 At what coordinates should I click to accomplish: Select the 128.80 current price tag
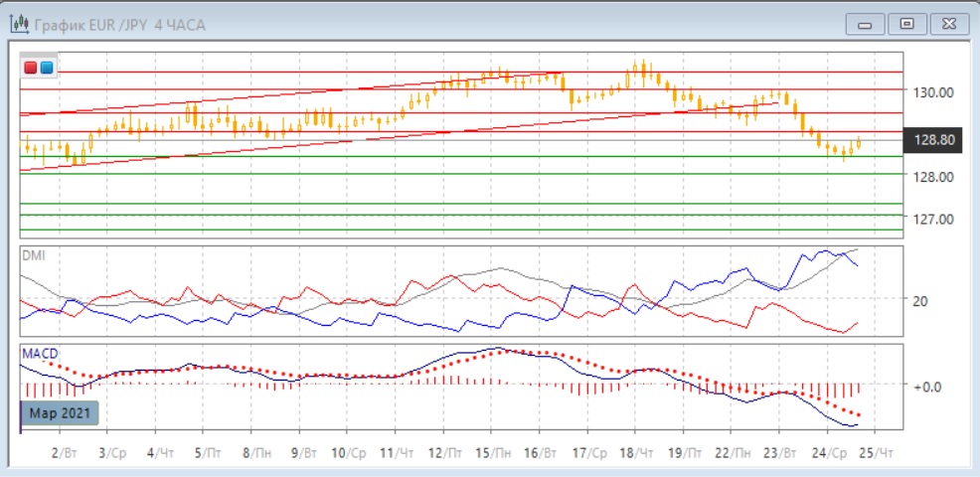(x=932, y=141)
